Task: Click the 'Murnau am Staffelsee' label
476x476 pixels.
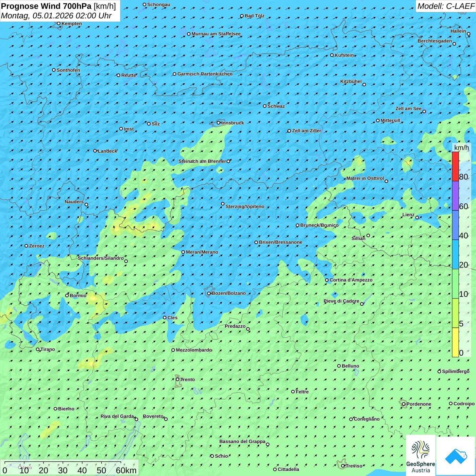Action: pos(216,34)
